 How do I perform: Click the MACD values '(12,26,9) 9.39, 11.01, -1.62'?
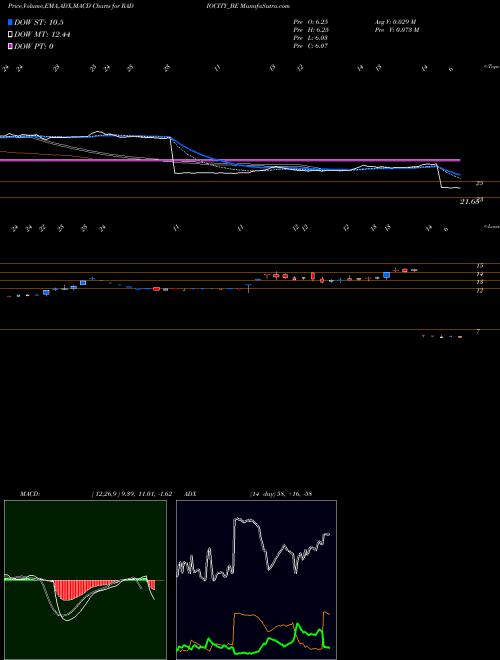point(131,494)
